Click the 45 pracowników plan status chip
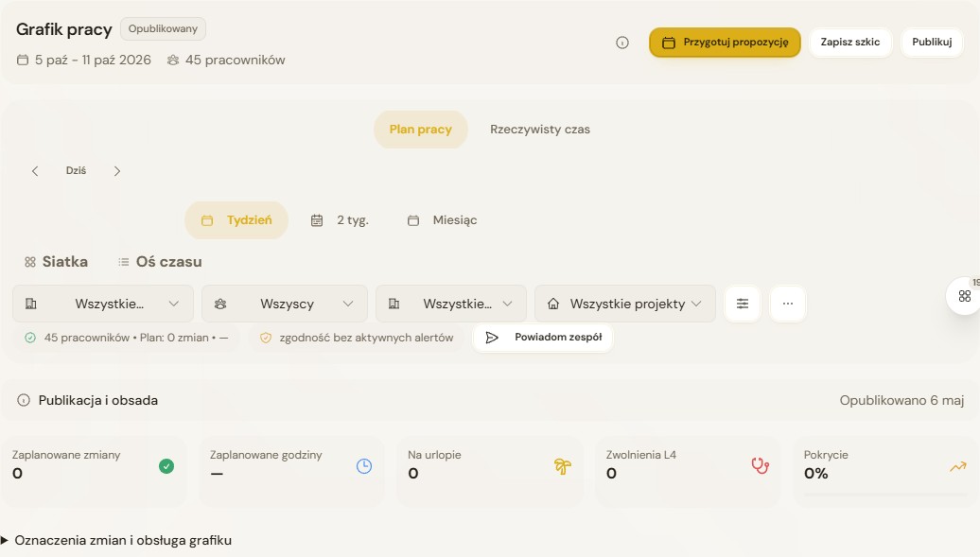Screen dimensions: 980x557 (126, 338)
